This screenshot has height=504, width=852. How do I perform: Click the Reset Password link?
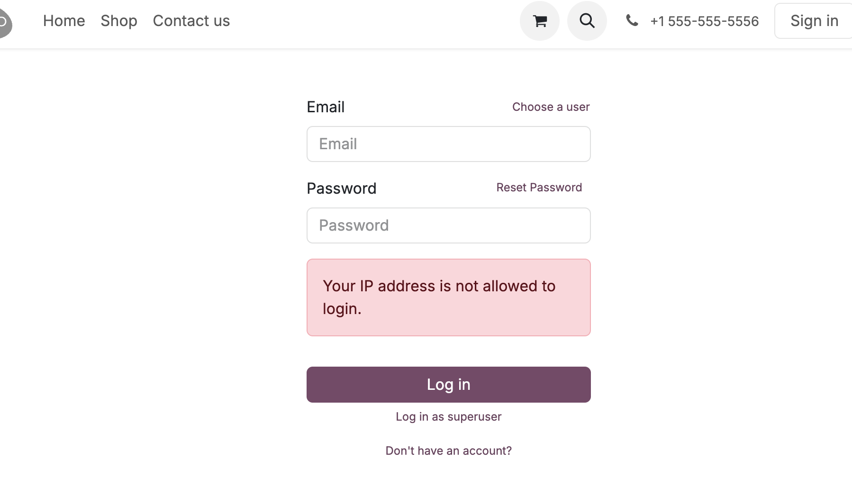(539, 188)
